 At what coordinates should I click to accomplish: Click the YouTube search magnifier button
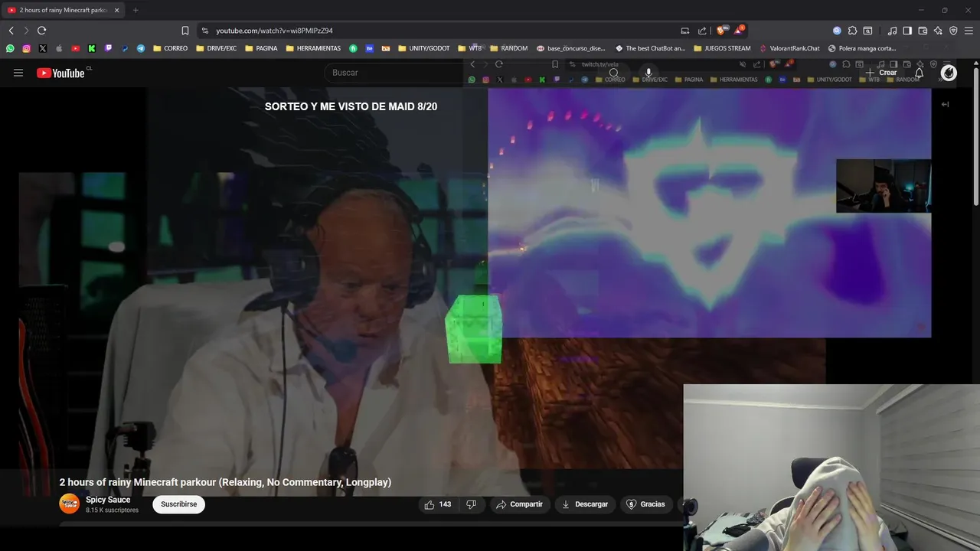(x=614, y=73)
